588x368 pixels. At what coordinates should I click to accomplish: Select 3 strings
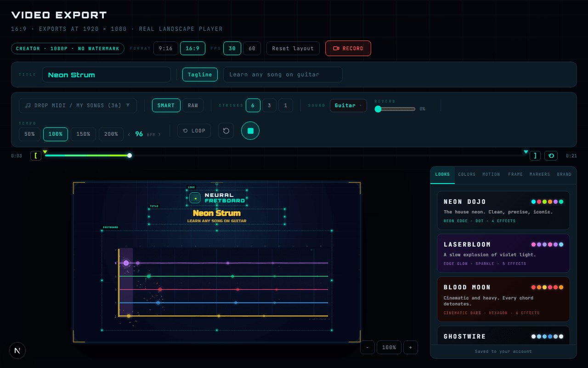(269, 105)
